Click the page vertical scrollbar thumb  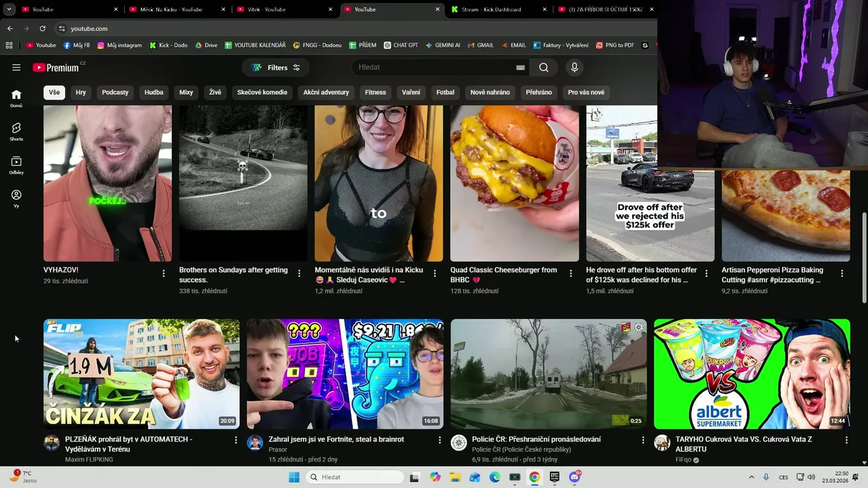(x=864, y=258)
